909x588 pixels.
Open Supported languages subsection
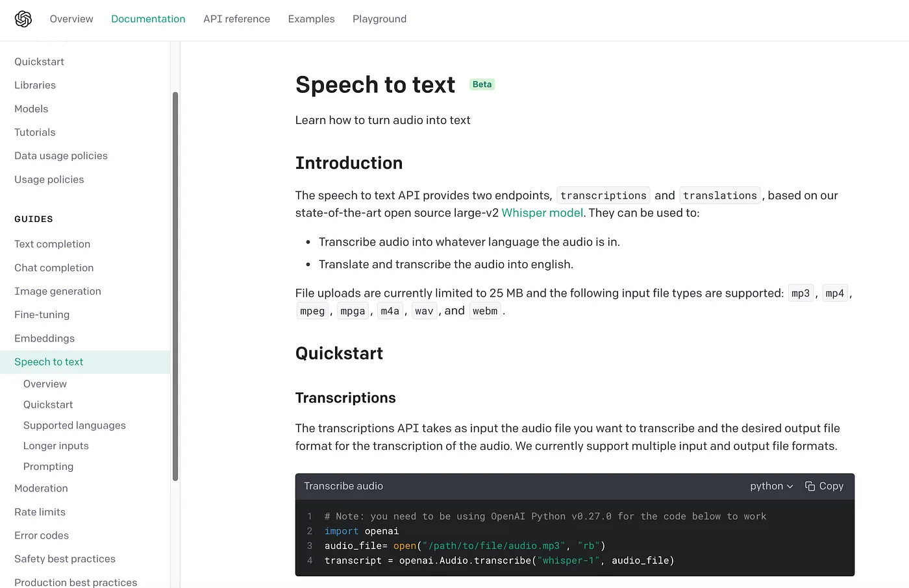[x=75, y=425]
